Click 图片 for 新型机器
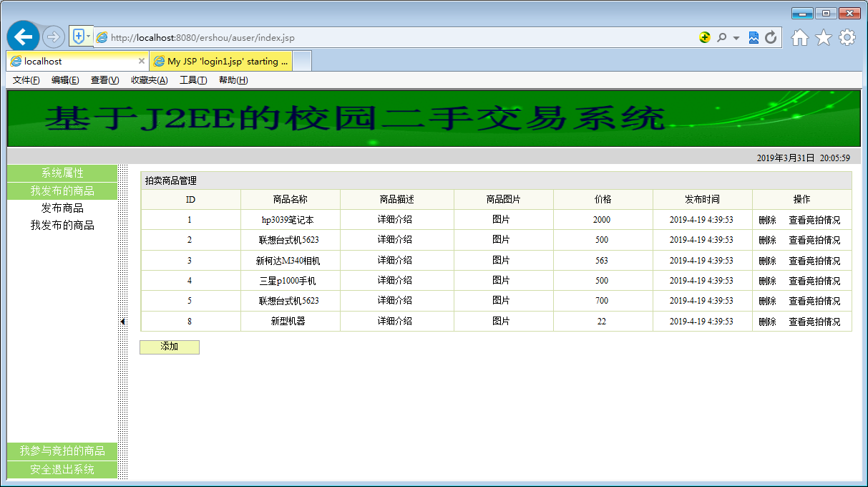Viewport: 868px width, 487px height. click(501, 322)
